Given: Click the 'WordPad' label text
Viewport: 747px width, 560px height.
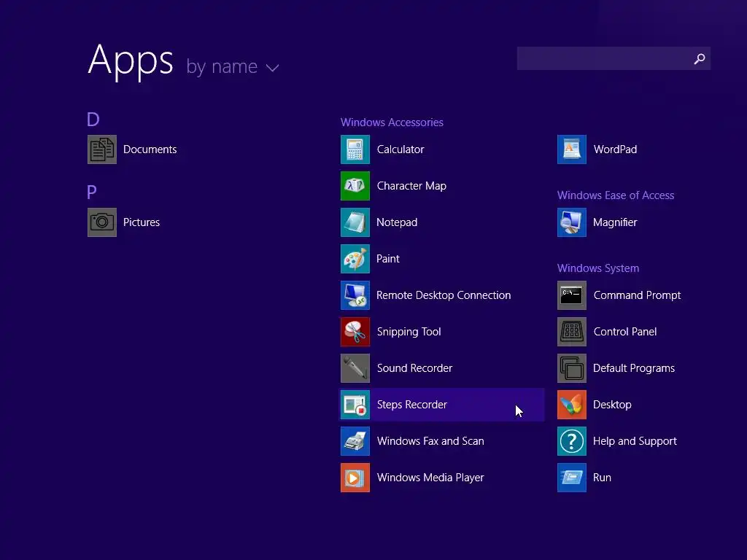Looking at the screenshot, I should pos(615,149).
